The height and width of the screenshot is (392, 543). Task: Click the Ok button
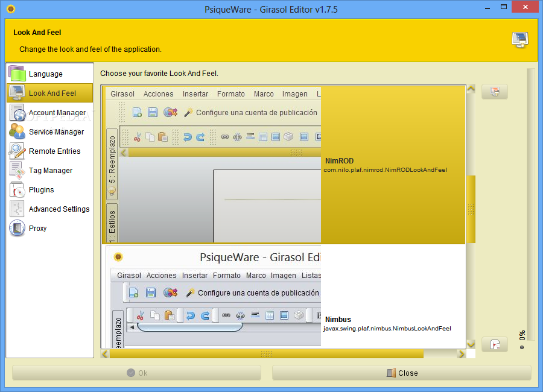click(x=137, y=373)
